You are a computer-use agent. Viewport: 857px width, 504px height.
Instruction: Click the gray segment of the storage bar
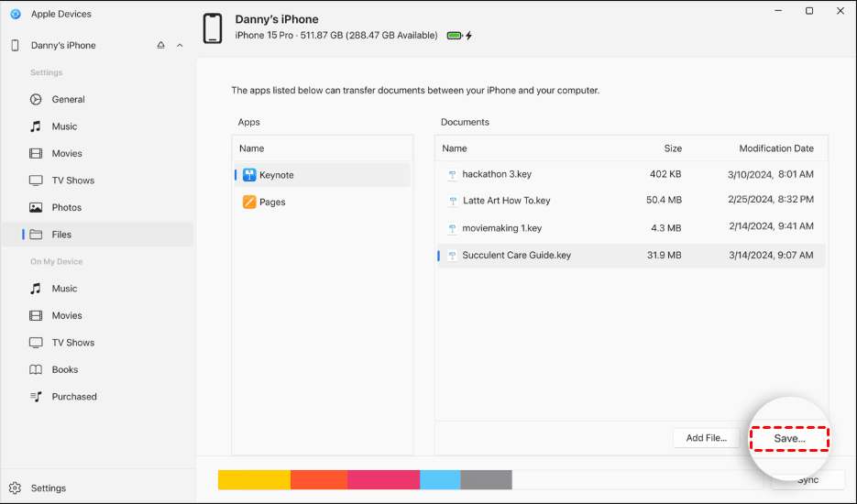[487, 480]
